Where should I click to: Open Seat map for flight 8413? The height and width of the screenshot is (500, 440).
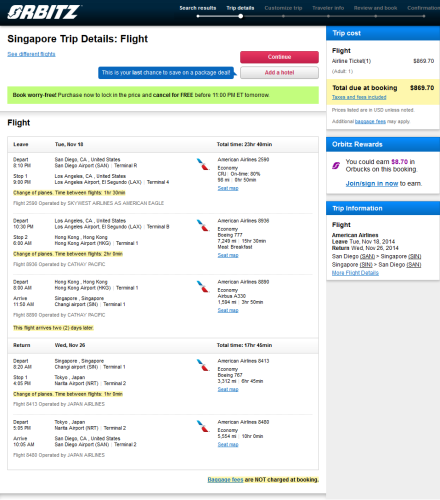228,389
